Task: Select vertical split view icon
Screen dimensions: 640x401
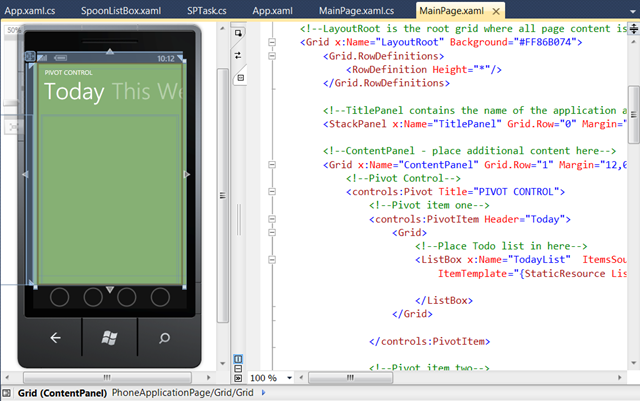Action: pos(238,359)
